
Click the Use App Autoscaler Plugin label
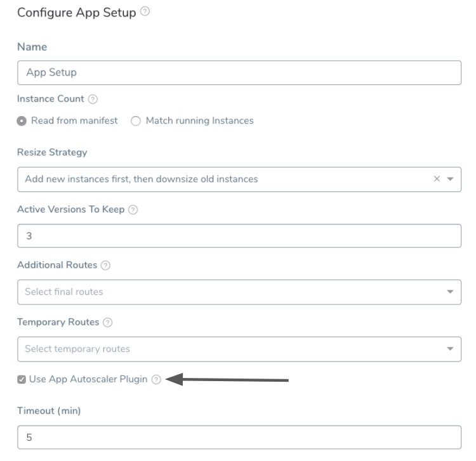88,379
